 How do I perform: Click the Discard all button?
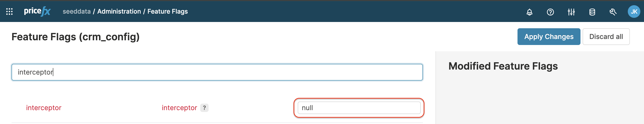[606, 37]
